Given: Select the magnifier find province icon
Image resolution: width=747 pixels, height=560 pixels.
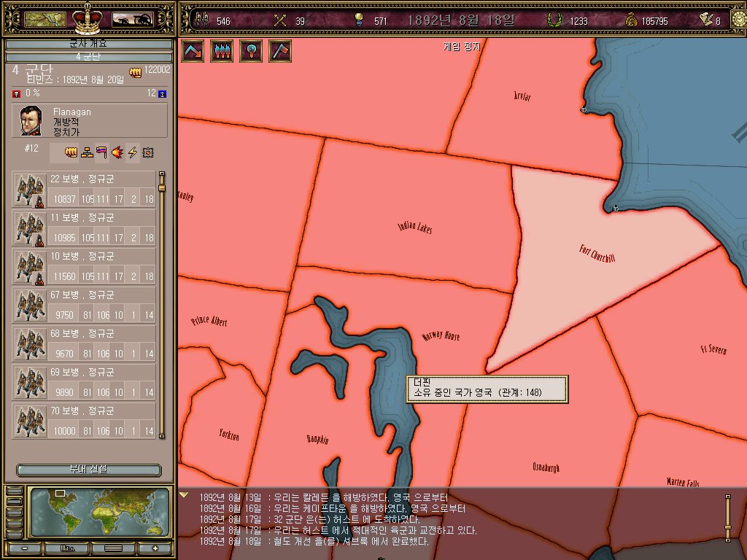Looking at the screenshot, I should [x=251, y=51].
